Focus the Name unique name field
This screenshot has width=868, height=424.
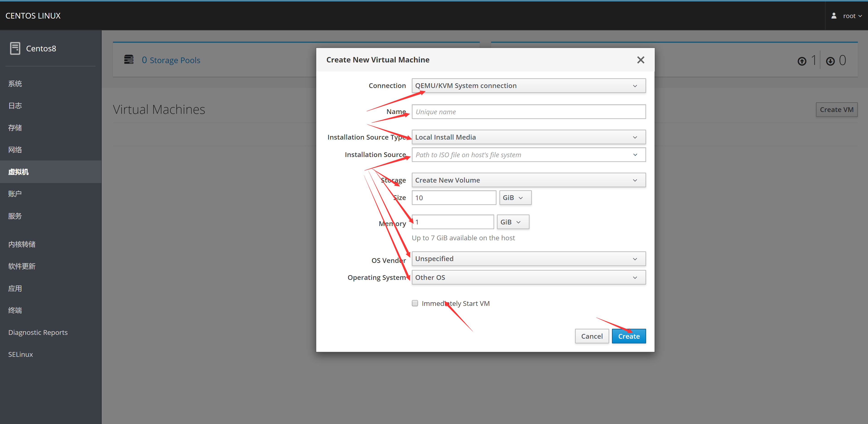529,112
